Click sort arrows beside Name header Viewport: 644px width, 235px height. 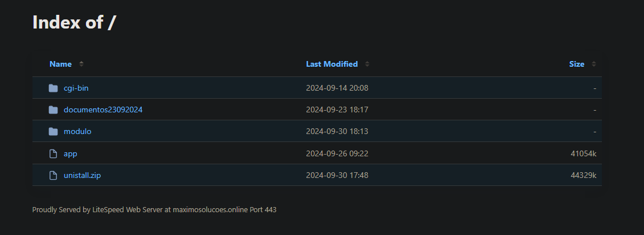81,64
